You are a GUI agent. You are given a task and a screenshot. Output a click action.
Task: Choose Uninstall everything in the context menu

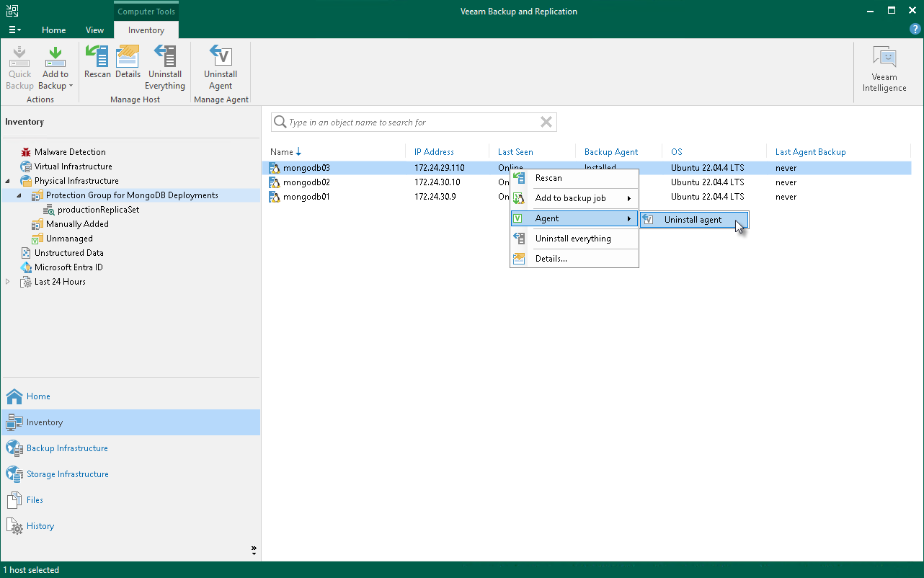pyautogui.click(x=574, y=239)
